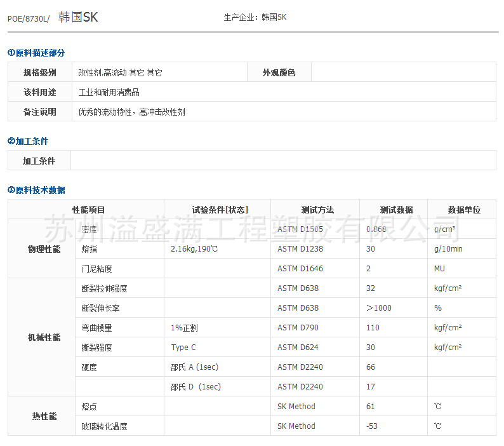Image resolution: width=504 pixels, height=446 pixels.
Task: Click the 弯曲模量 property cell
Action: pyautogui.click(x=119, y=328)
